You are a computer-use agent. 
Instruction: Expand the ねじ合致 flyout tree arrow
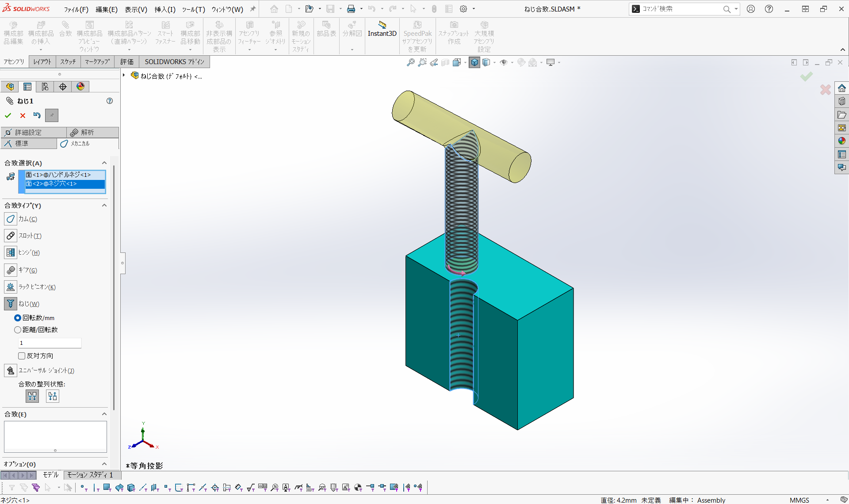(x=124, y=76)
